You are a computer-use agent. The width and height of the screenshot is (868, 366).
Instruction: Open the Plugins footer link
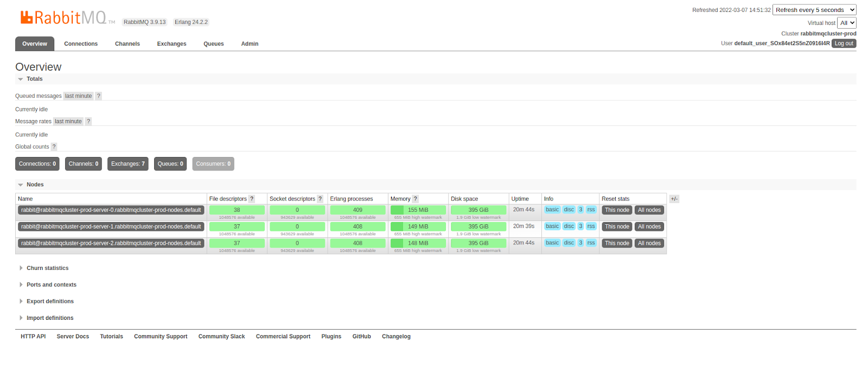click(331, 337)
